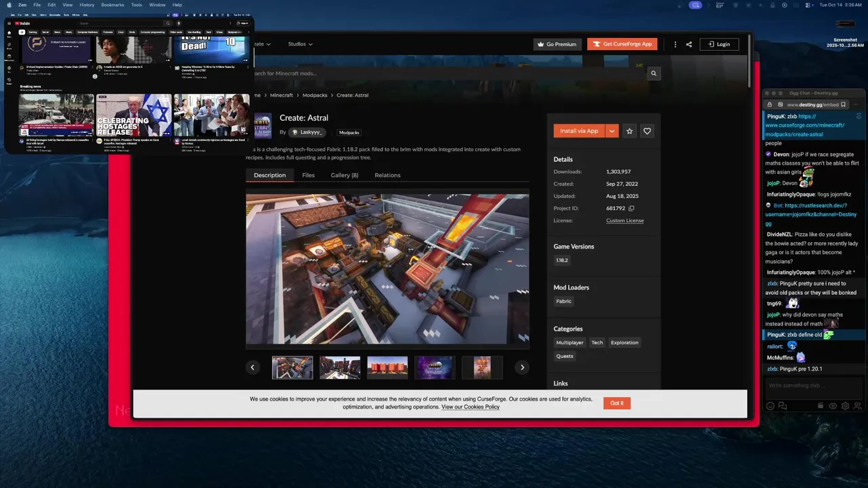Open the Files tab
Viewport: 868px width, 488px height.
pyautogui.click(x=309, y=175)
